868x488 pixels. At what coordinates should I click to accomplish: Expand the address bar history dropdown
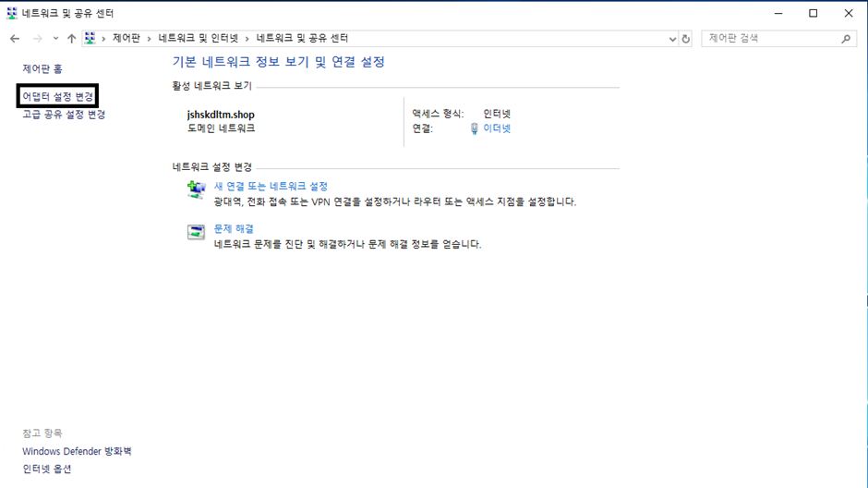672,39
